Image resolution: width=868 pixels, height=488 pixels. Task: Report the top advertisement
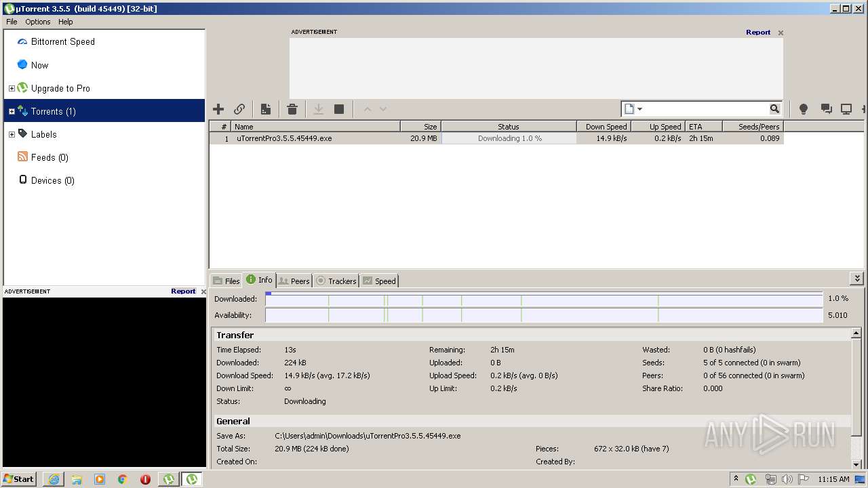pos(758,32)
